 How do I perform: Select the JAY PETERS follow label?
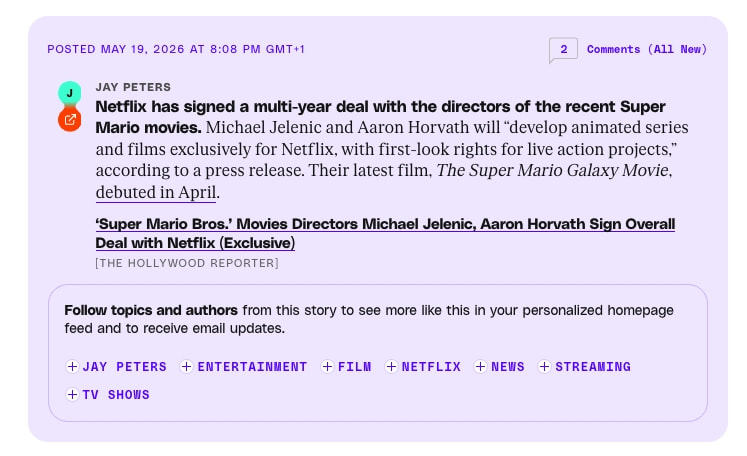124,367
